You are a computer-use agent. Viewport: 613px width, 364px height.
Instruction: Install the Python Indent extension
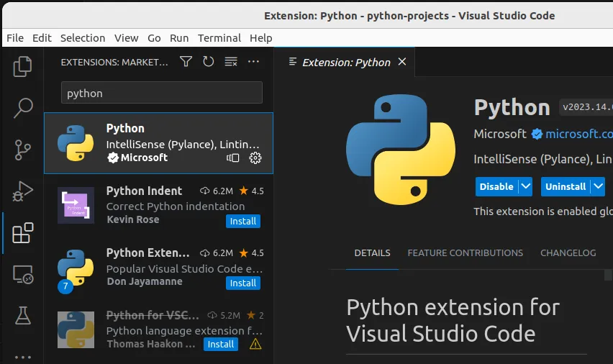[x=243, y=221]
